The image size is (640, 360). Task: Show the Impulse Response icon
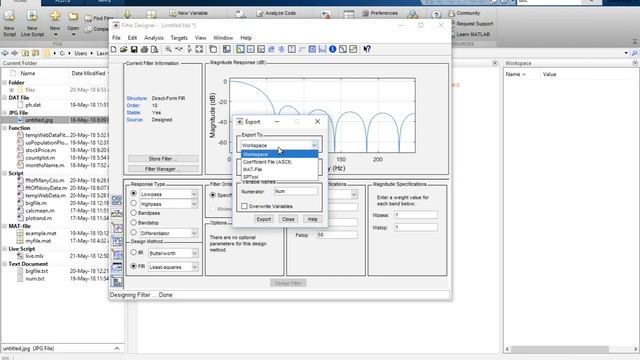291,49
